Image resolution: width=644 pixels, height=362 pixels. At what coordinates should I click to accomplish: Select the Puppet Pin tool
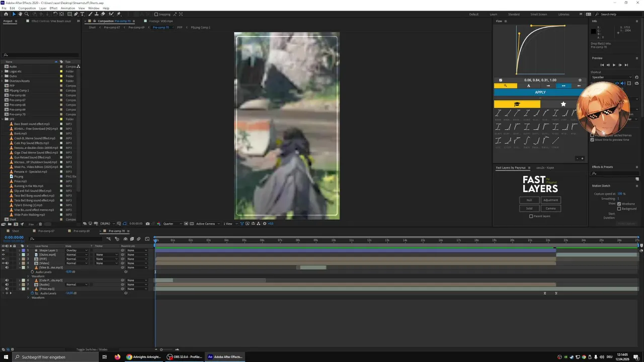pos(118,14)
